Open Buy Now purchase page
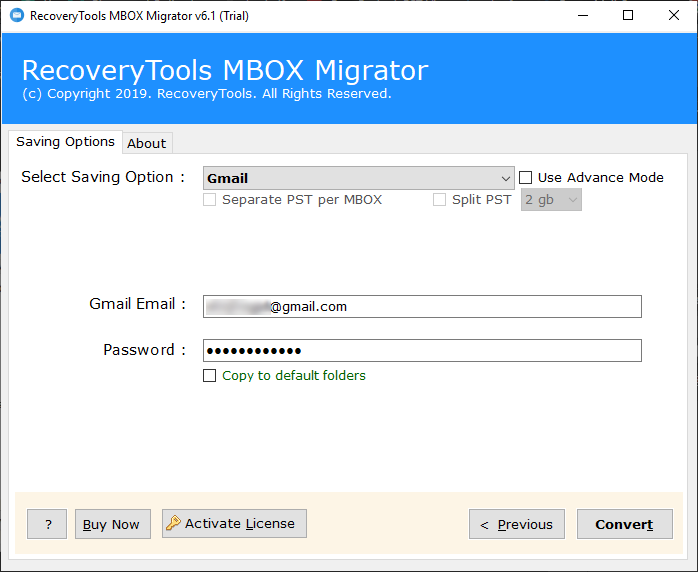Screen dimensions: 698x572 (113, 524)
